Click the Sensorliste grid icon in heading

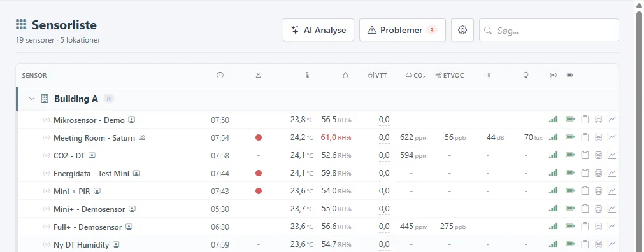click(21, 25)
